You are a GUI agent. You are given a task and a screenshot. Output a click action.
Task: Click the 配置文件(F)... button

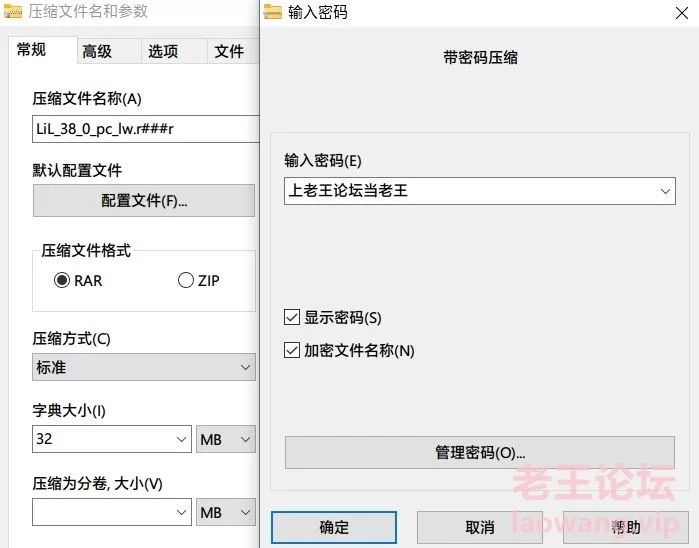tap(144, 201)
